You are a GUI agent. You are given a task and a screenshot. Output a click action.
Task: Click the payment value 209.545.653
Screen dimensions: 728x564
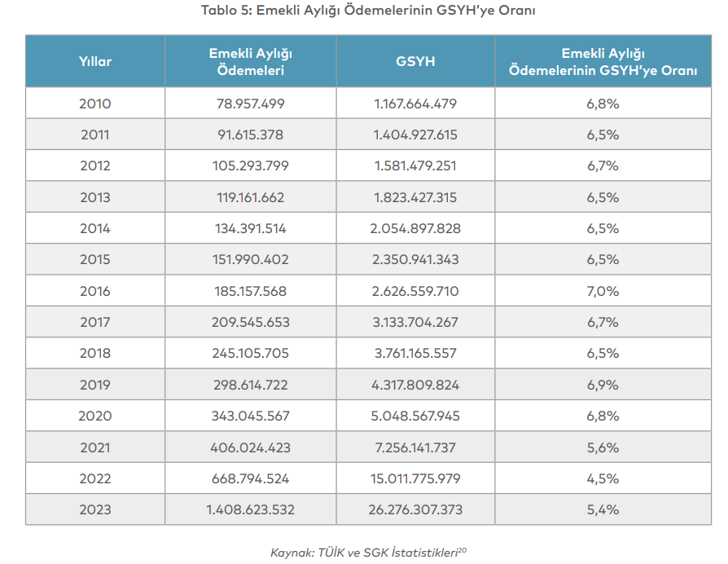click(x=250, y=322)
